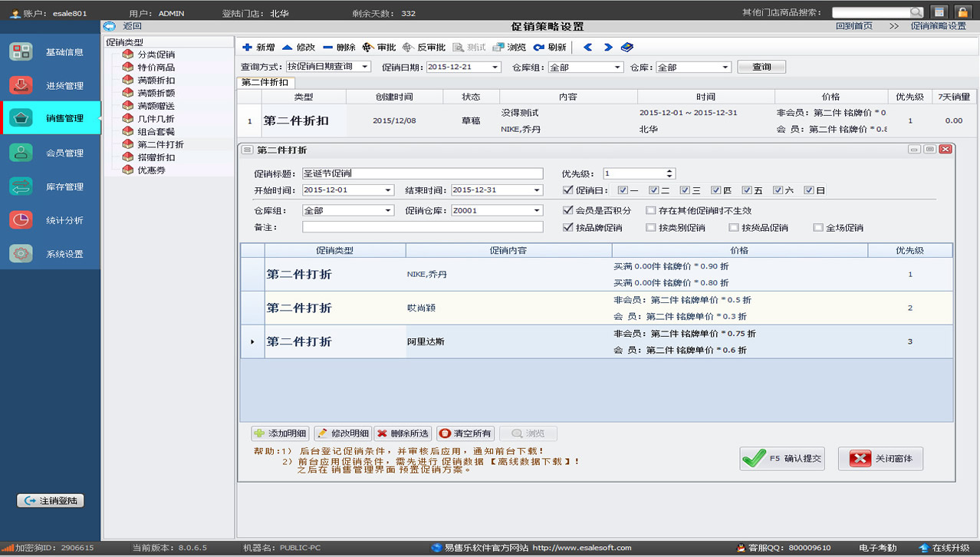Open the 结束时间 date dropdown
The width and height of the screenshot is (980, 557).
coord(537,190)
